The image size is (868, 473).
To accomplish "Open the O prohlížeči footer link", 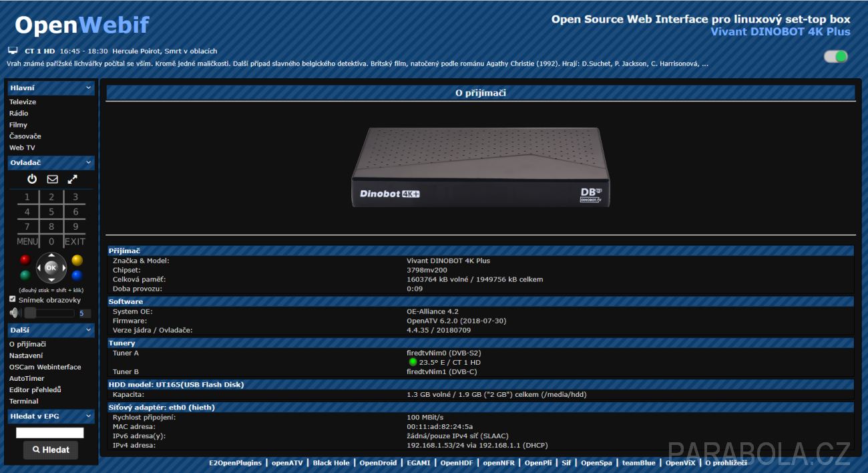I will (726, 462).
